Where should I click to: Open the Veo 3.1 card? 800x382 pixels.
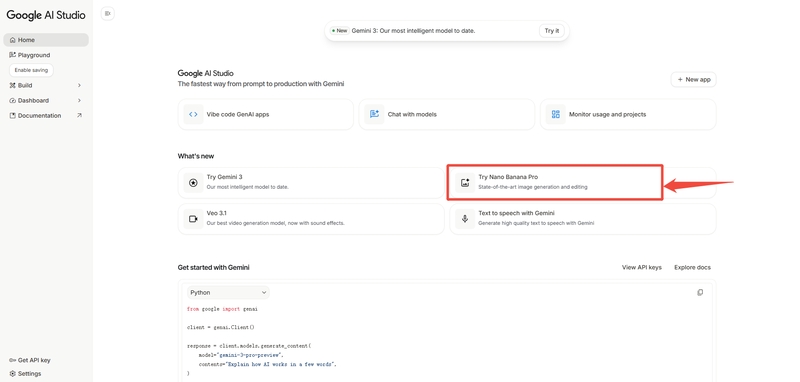click(x=311, y=219)
